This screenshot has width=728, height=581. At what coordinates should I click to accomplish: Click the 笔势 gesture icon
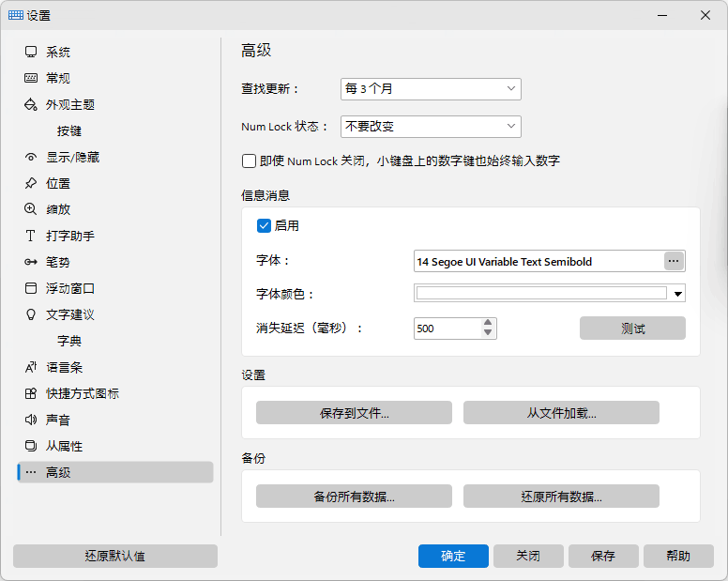pos(31,262)
